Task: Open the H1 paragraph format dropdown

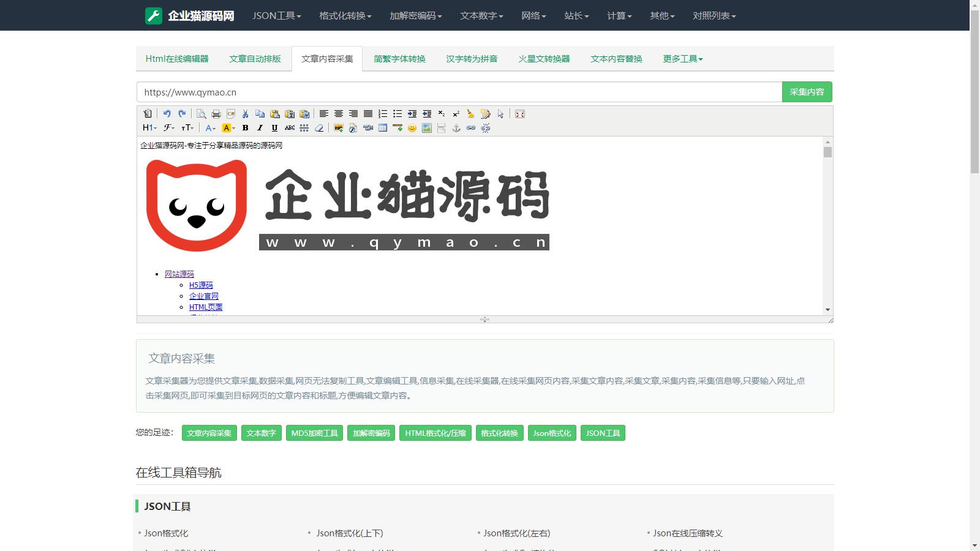Action: tap(149, 128)
